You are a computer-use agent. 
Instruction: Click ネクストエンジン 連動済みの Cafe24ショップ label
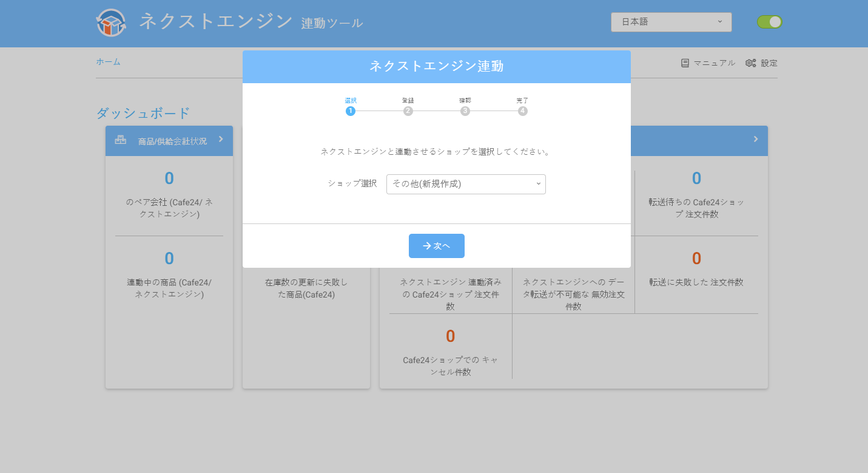[x=451, y=294]
